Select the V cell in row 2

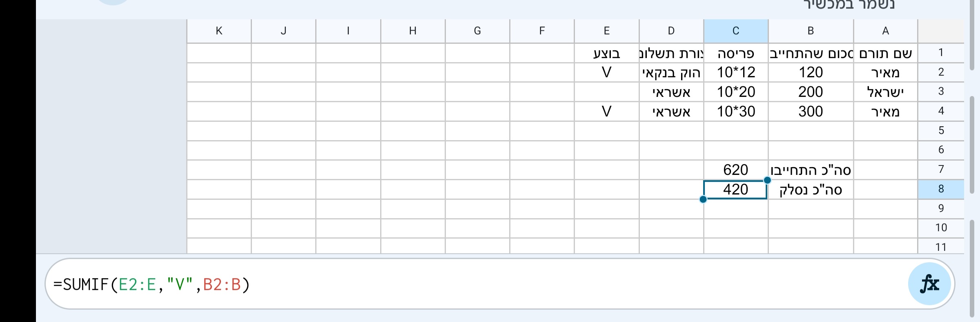pyautogui.click(x=606, y=72)
